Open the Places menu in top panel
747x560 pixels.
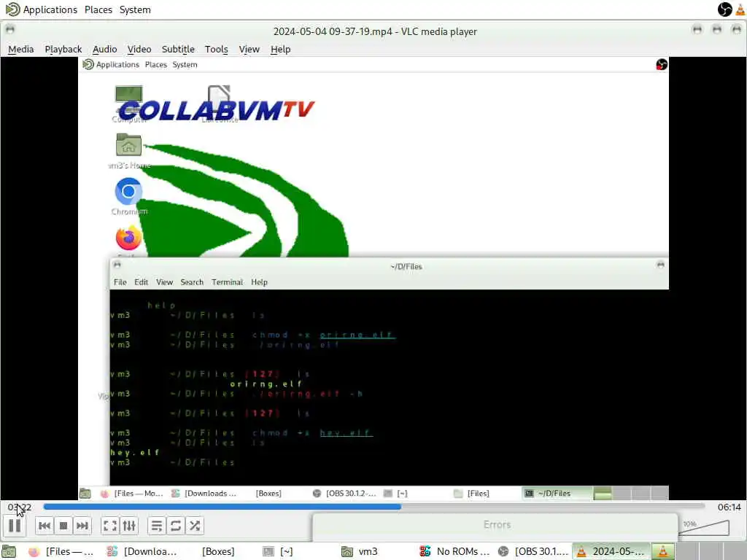click(x=98, y=9)
